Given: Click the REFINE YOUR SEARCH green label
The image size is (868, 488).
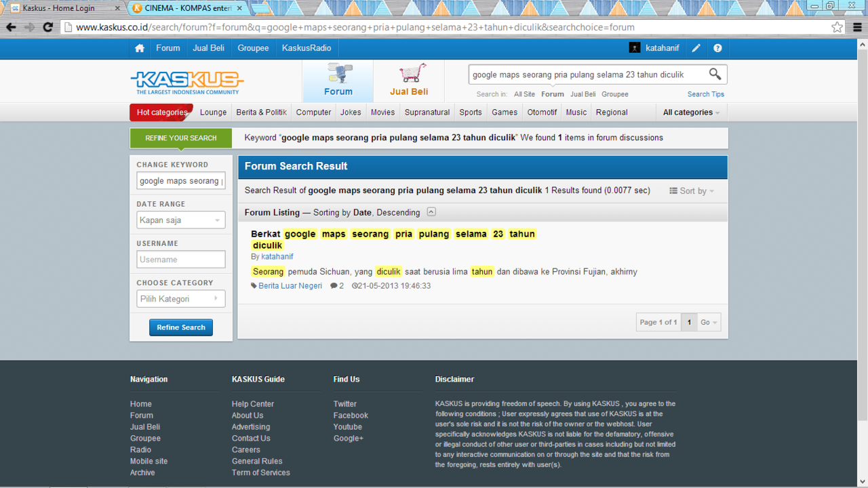Looking at the screenshot, I should 181,138.
